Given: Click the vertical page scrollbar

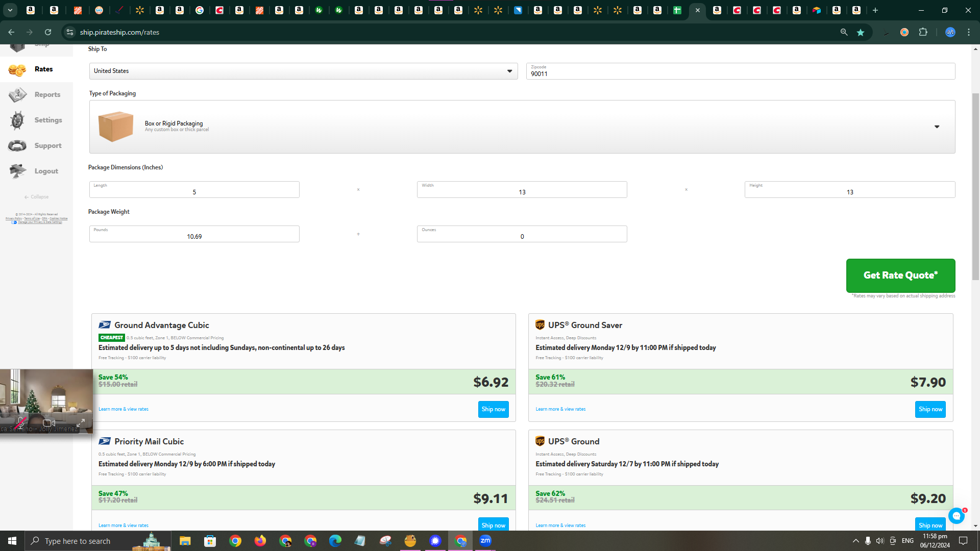Looking at the screenshot, I should click(975, 187).
